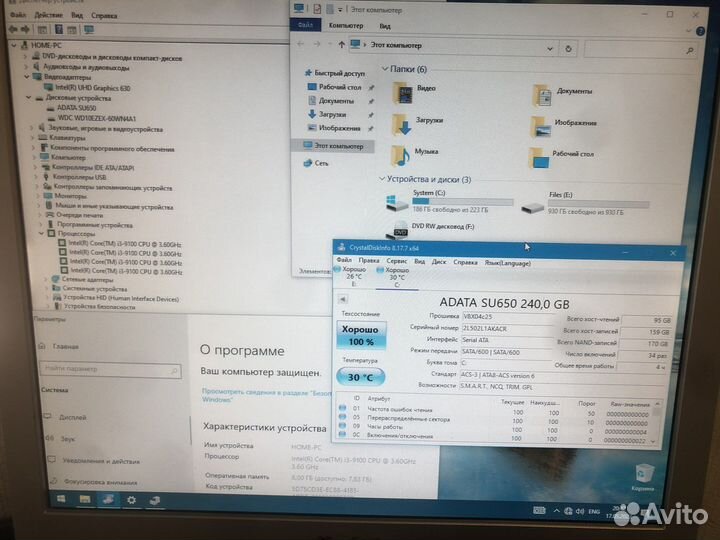Collapse the Процессоры node
This screenshot has height=540, width=720.
tap(41, 233)
